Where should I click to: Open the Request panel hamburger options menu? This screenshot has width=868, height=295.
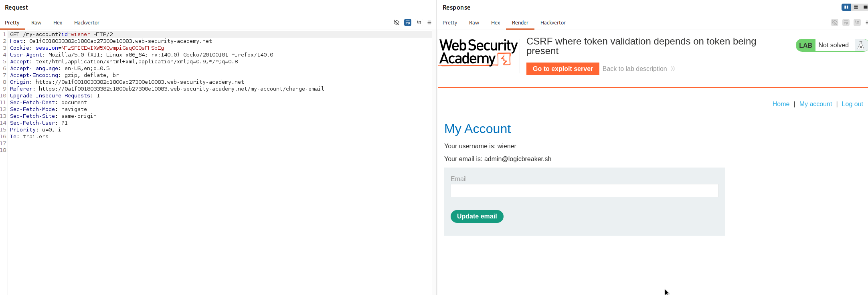tap(429, 22)
